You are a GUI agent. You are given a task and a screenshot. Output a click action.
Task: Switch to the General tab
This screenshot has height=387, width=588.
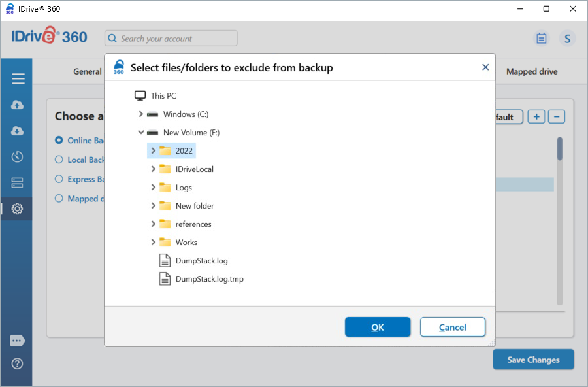pyautogui.click(x=87, y=72)
